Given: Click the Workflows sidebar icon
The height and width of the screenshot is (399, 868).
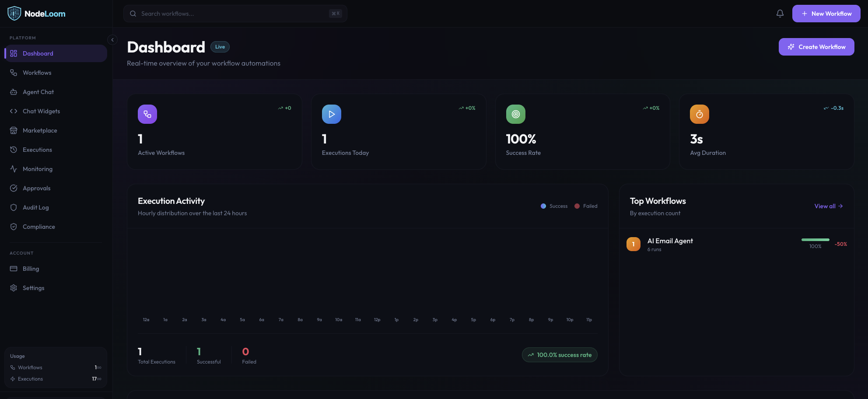Looking at the screenshot, I should tap(14, 73).
